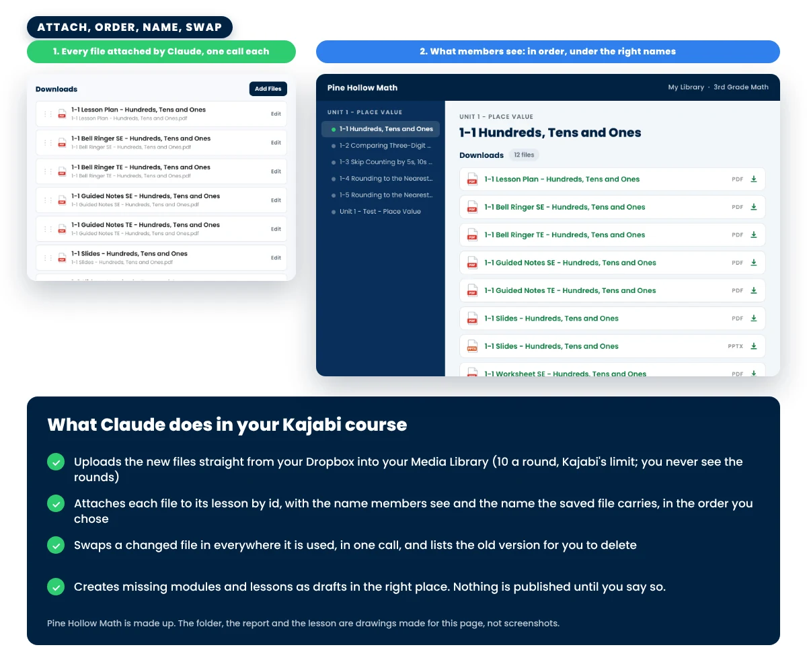
Task: Edit the 1-1 Slides download
Action: pos(276,258)
